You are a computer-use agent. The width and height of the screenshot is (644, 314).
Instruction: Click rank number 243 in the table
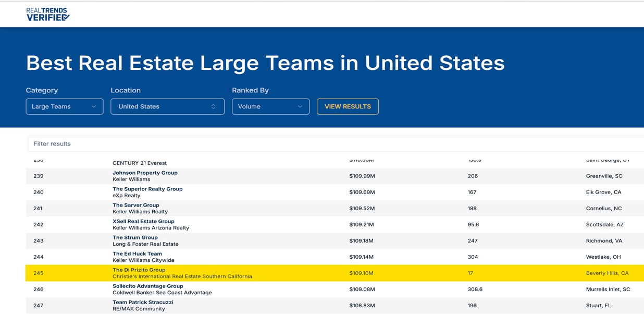39,241
